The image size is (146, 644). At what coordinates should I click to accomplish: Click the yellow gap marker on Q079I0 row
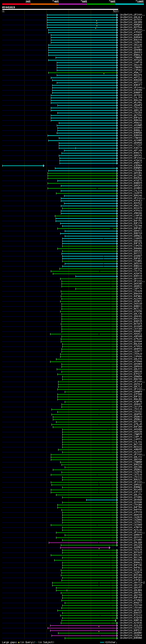pyautogui.click(x=96, y=21)
